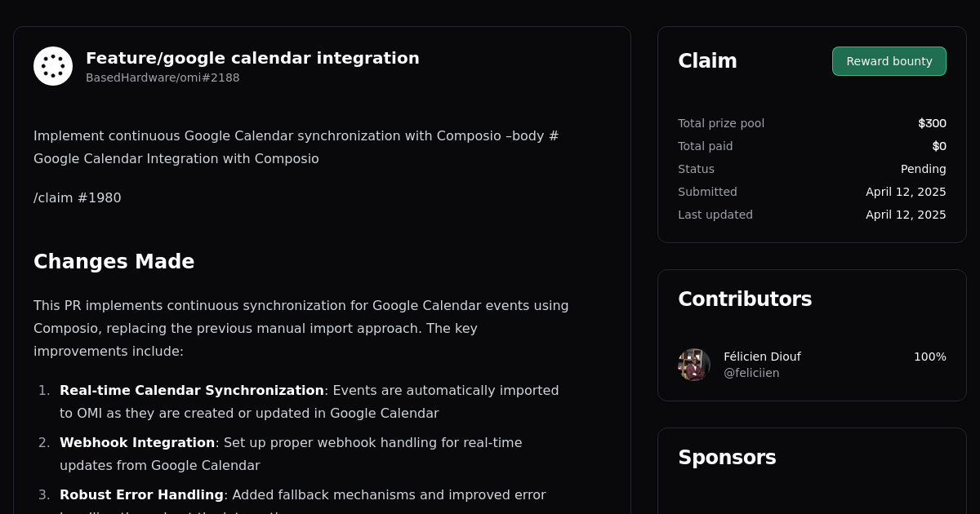Click the Sponsors section heading
Viewport: 980px width, 514px height.
(727, 458)
